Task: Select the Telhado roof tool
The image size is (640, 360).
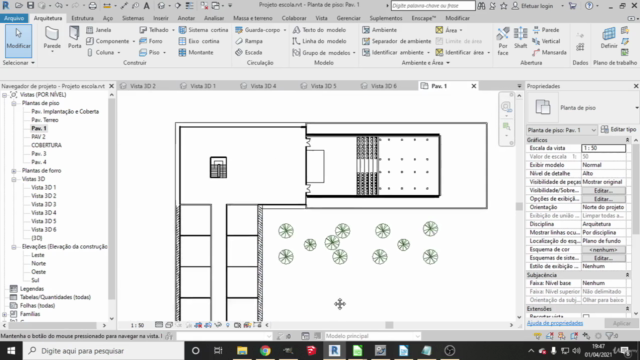Action: click(x=154, y=30)
